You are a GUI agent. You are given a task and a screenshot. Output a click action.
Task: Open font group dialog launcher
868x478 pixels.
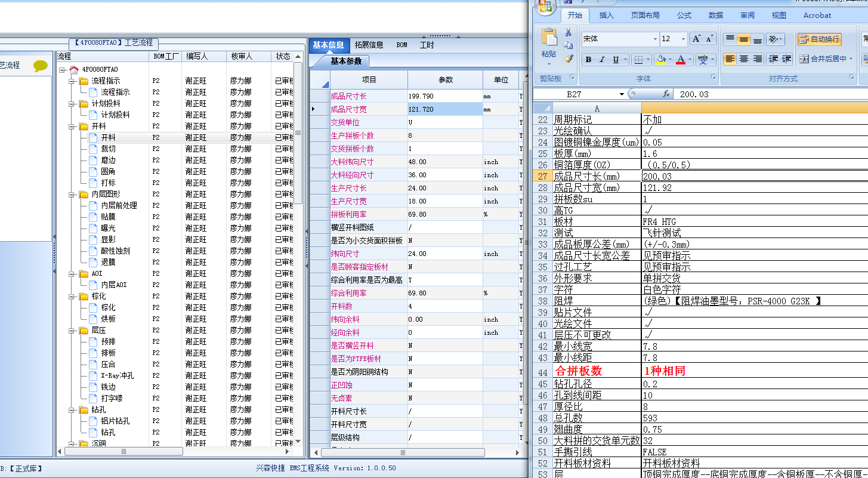tap(713, 78)
